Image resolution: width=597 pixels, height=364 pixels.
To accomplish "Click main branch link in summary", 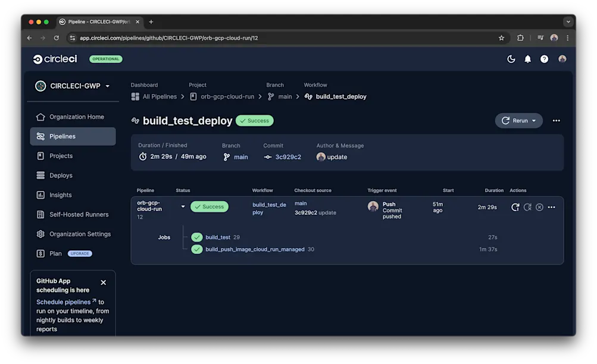I will click(240, 157).
